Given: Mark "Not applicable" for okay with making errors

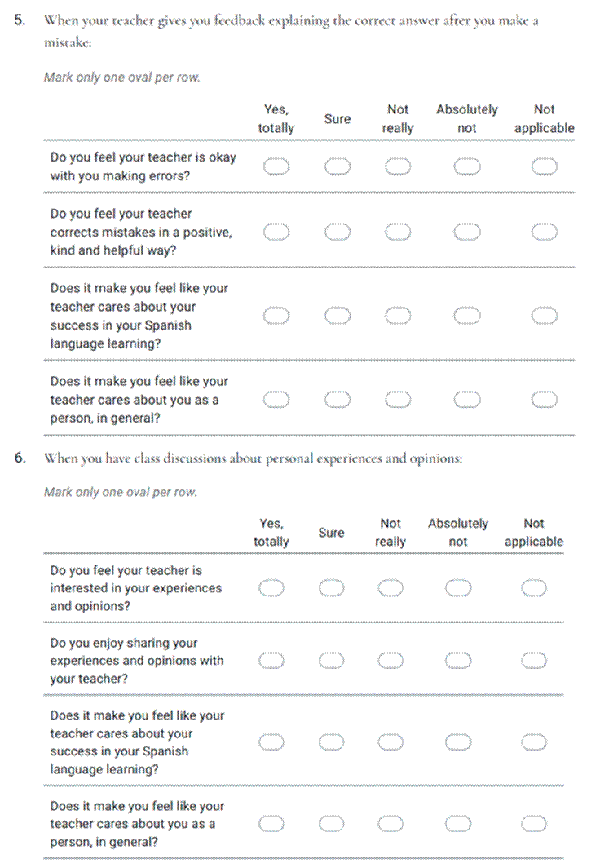Looking at the screenshot, I should tap(544, 167).
